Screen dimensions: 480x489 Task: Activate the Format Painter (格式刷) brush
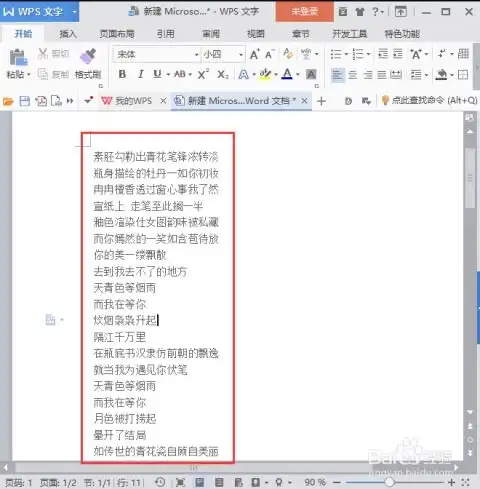[88, 56]
